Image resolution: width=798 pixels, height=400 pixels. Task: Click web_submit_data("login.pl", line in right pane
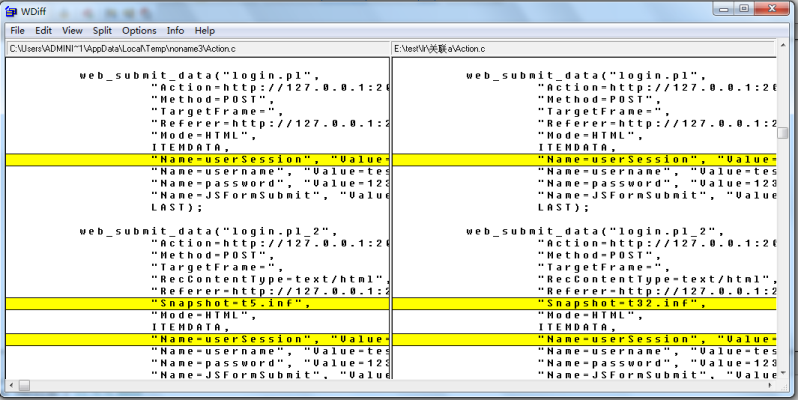(587, 76)
